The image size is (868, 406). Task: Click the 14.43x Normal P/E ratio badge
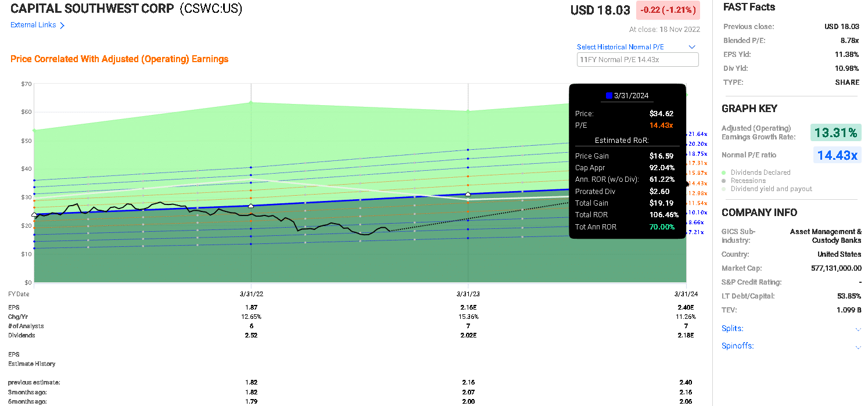(837, 155)
